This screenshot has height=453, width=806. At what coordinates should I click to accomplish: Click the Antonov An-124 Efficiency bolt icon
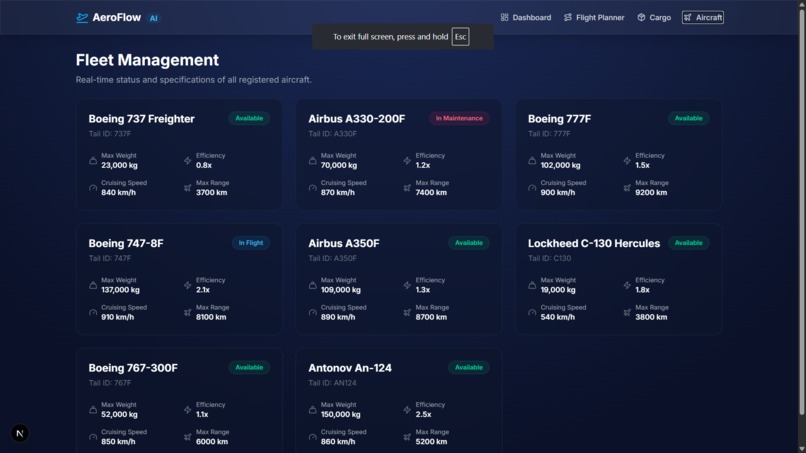(407, 410)
